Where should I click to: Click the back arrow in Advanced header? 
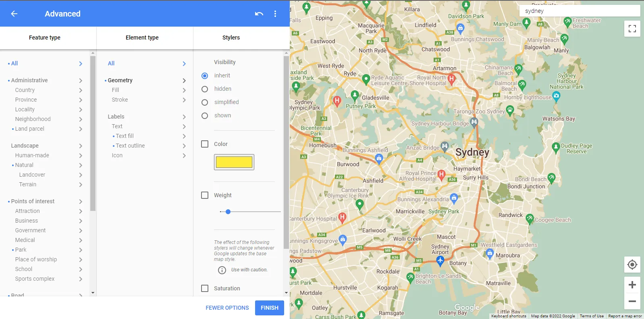(x=14, y=14)
